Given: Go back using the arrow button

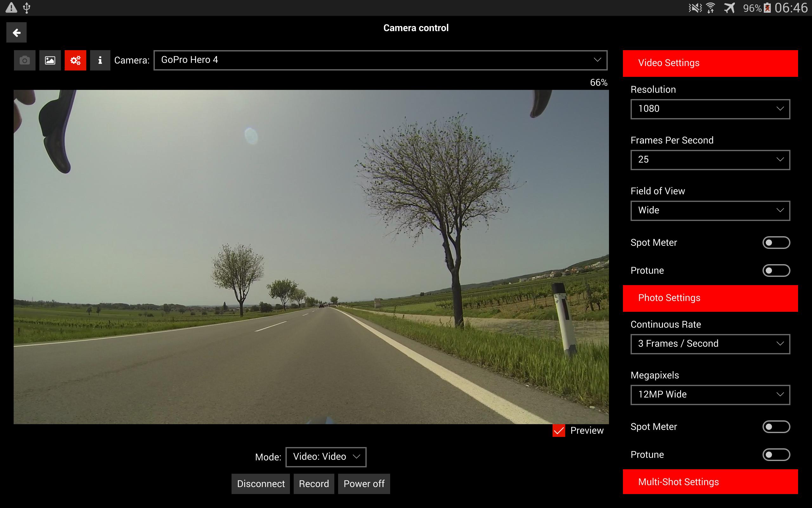Looking at the screenshot, I should (16, 33).
